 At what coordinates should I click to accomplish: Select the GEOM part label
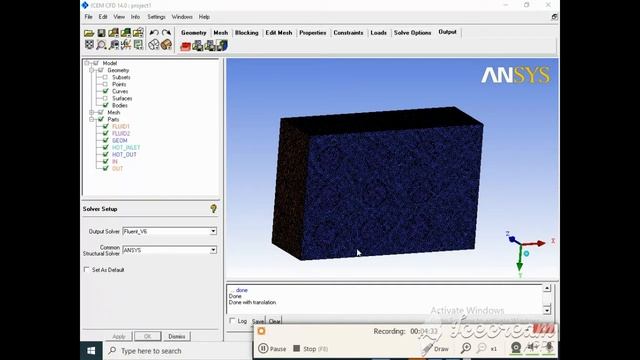120,140
